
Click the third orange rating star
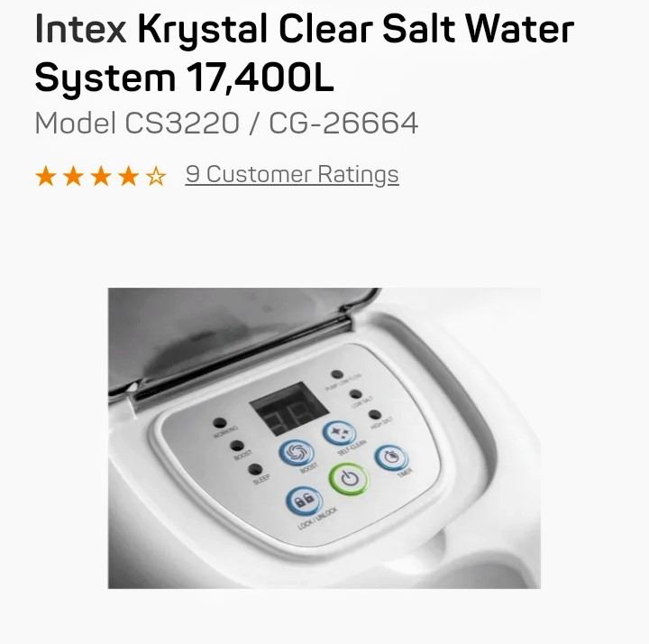click(101, 176)
